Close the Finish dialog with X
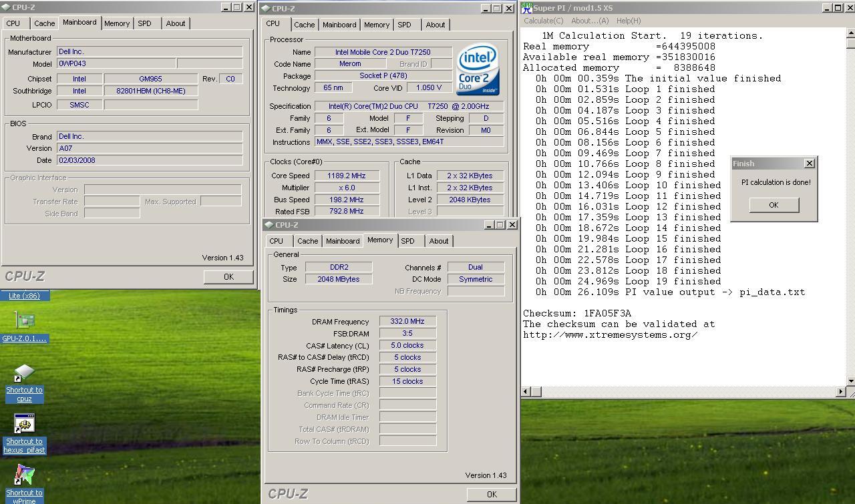Viewport: 855px width, 504px height. (x=810, y=163)
